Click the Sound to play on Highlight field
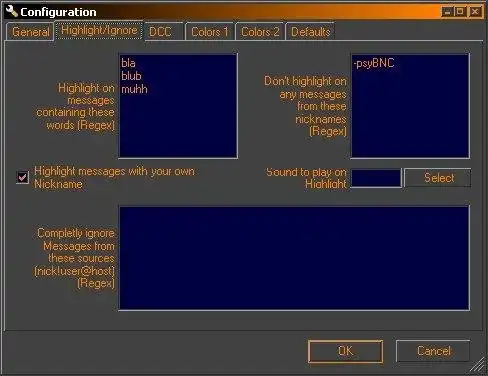Viewport: 488px width, 376px height. coord(376,178)
